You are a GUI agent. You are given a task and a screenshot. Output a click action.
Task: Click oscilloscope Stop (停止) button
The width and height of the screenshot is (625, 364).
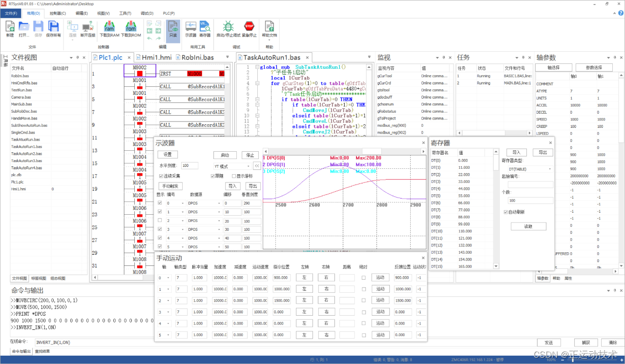[250, 155]
